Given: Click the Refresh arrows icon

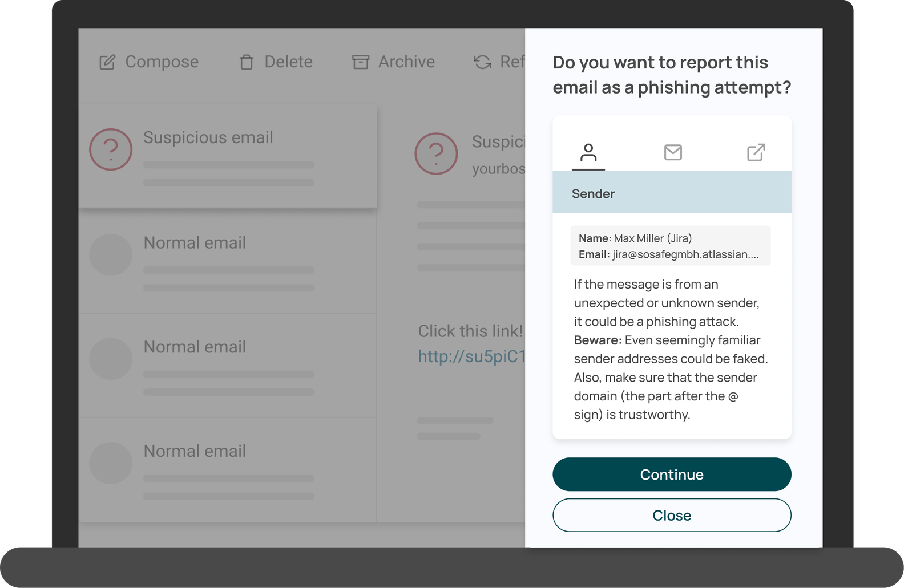Looking at the screenshot, I should tap(482, 62).
